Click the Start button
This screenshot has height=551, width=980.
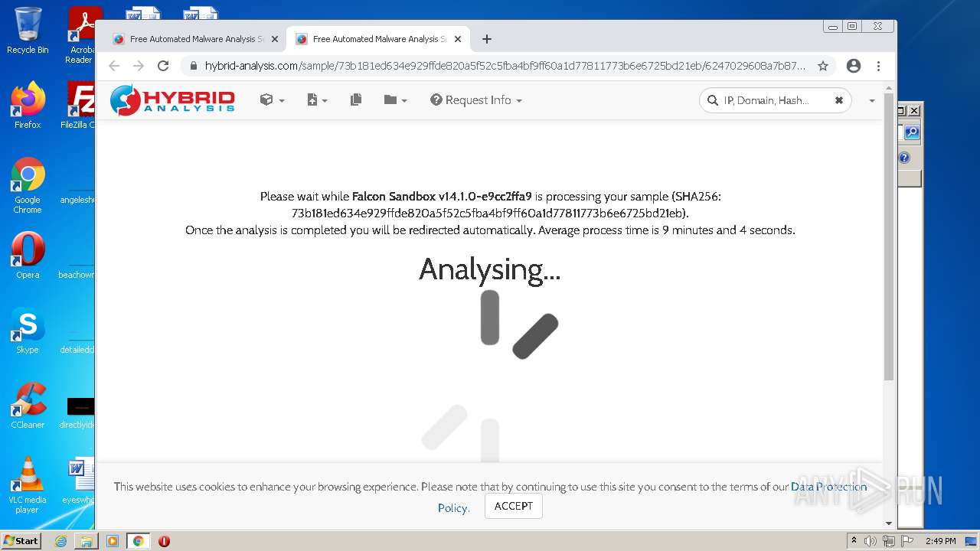pyautogui.click(x=21, y=540)
